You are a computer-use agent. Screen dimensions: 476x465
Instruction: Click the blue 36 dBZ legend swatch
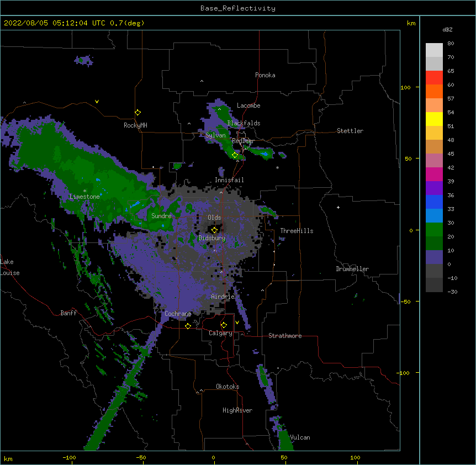pos(434,202)
